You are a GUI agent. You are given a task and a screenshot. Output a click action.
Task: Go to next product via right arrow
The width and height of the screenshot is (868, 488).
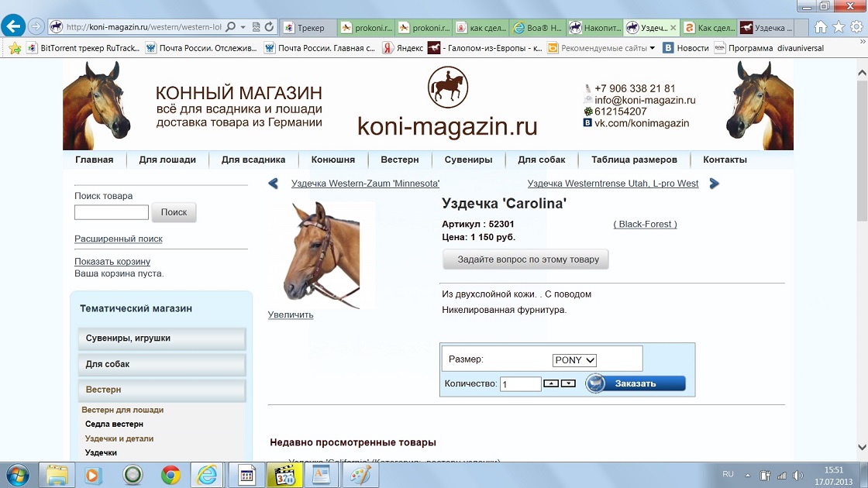pyautogui.click(x=714, y=184)
